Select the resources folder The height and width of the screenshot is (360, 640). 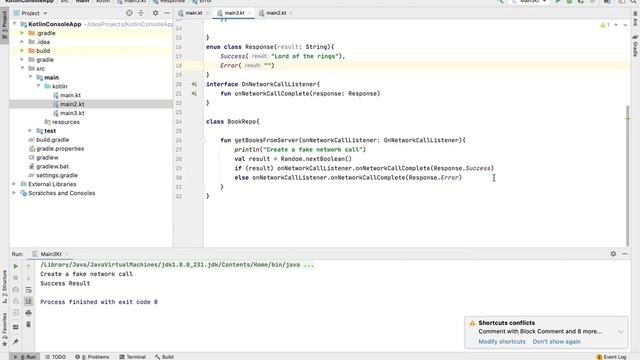65,122
